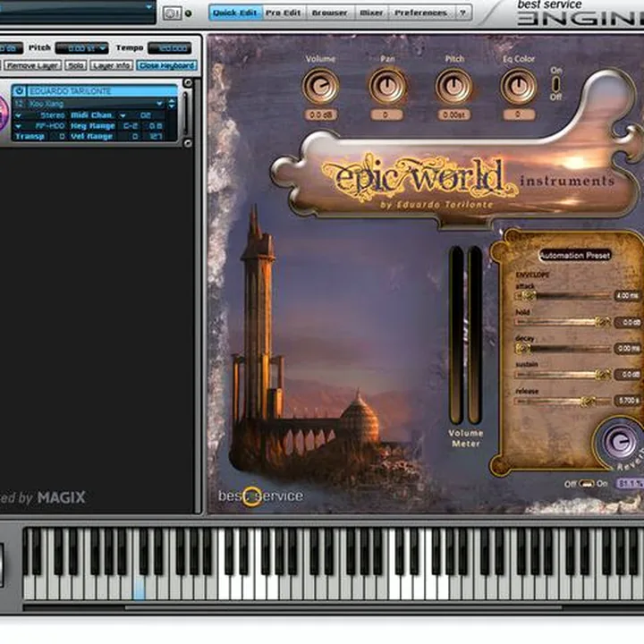Click the layer instrument thumbnail icon
Image resolution: width=644 pixels, height=644 pixels.
(x=3, y=113)
